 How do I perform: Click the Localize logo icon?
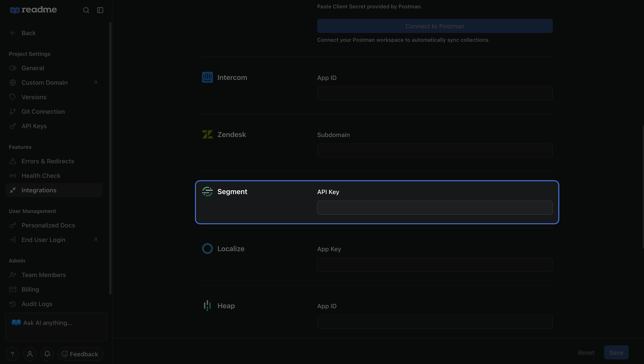[207, 249]
